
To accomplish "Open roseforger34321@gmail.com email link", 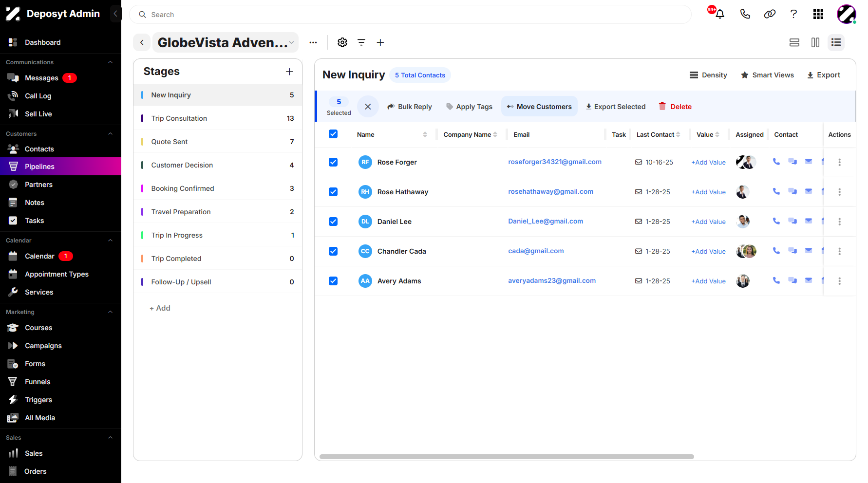I will [555, 162].
